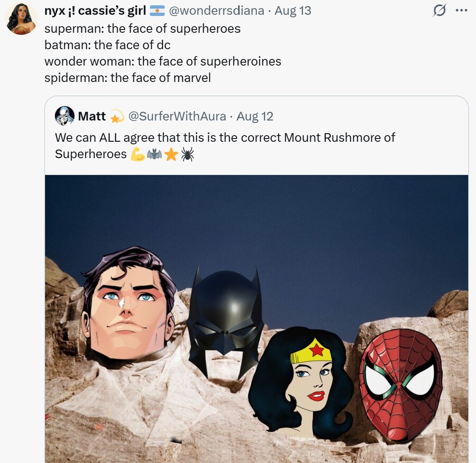Open the Grok icon on the tweet
The height and width of the screenshot is (463, 476).
(440, 11)
